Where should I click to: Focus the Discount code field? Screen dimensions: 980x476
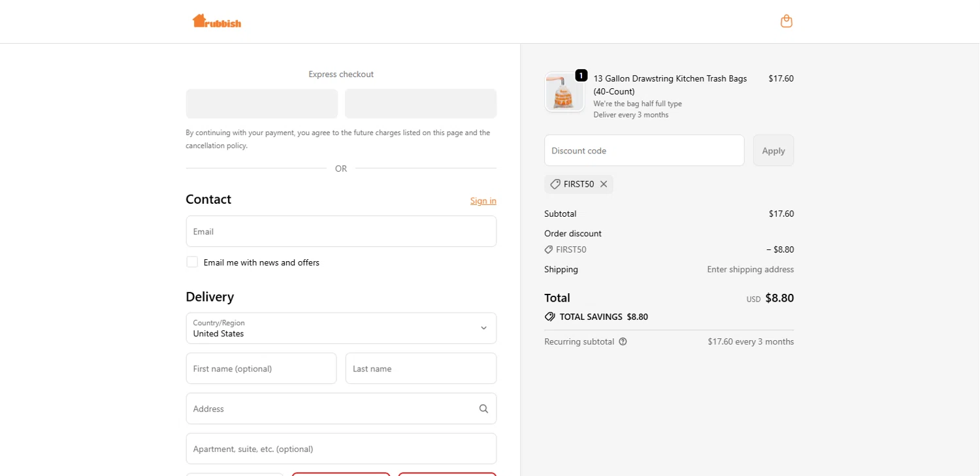644,150
